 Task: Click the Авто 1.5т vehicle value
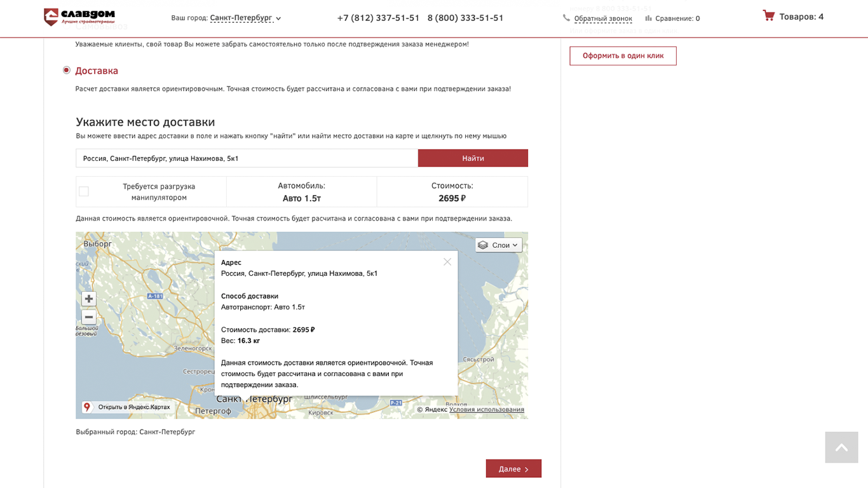[302, 198]
